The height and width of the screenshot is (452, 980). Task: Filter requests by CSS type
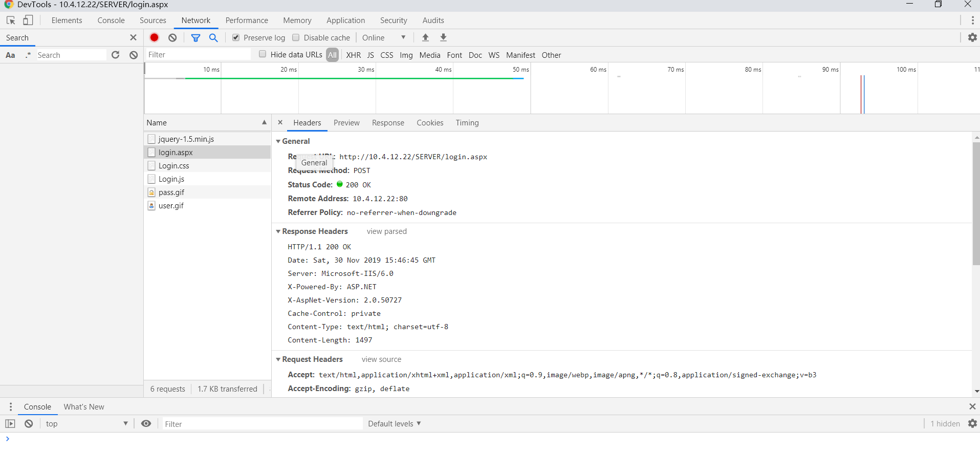tap(387, 55)
